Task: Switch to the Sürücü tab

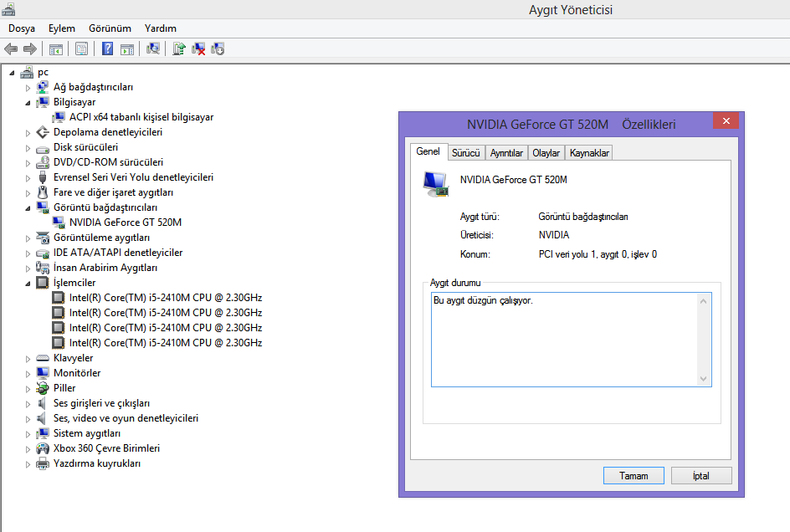Action: tap(465, 152)
